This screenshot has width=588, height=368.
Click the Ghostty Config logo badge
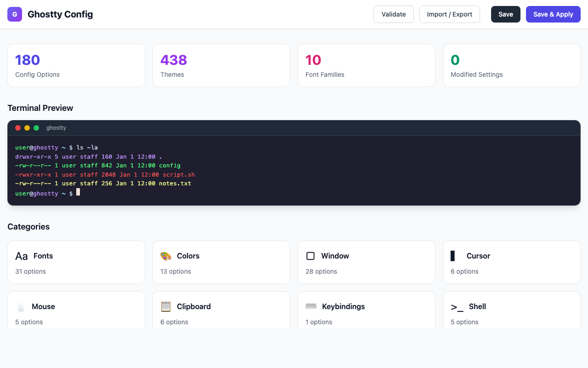pos(14,14)
